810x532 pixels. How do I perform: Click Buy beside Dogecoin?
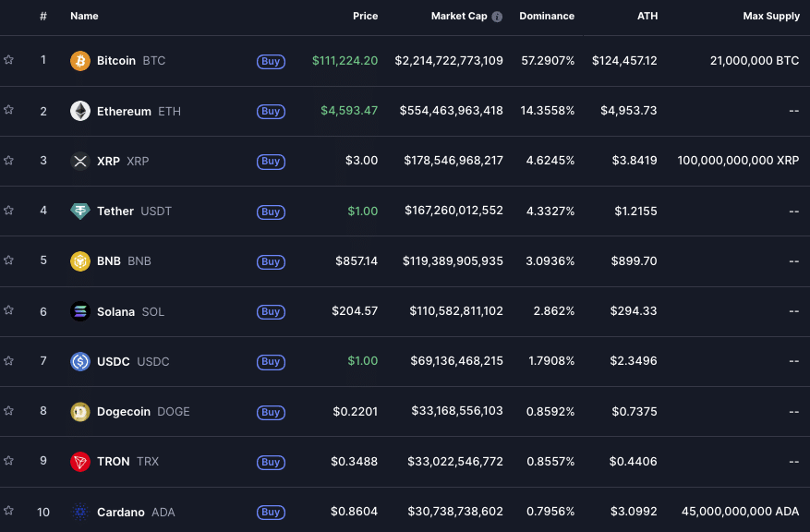(x=271, y=412)
